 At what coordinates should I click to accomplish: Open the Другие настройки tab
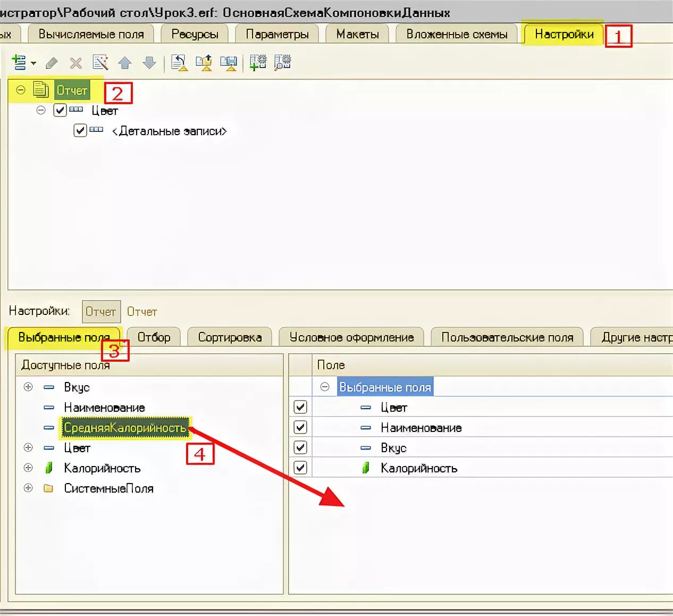632,337
